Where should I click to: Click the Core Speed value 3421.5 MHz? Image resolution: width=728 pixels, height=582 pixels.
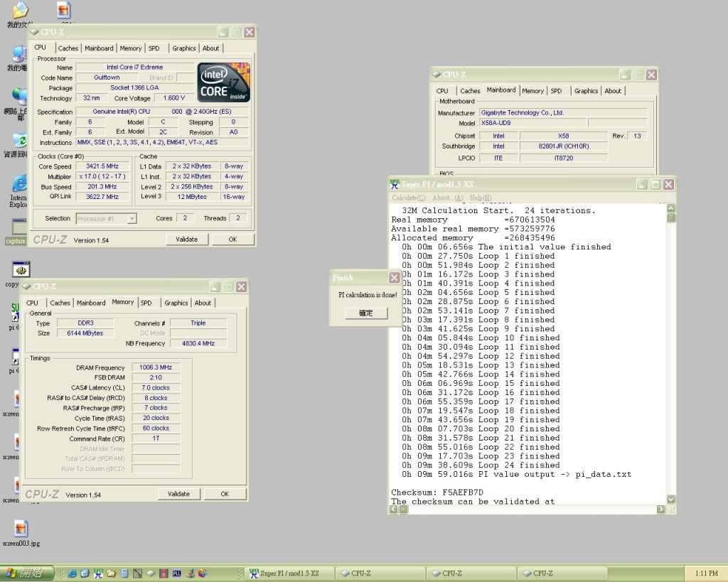102,166
